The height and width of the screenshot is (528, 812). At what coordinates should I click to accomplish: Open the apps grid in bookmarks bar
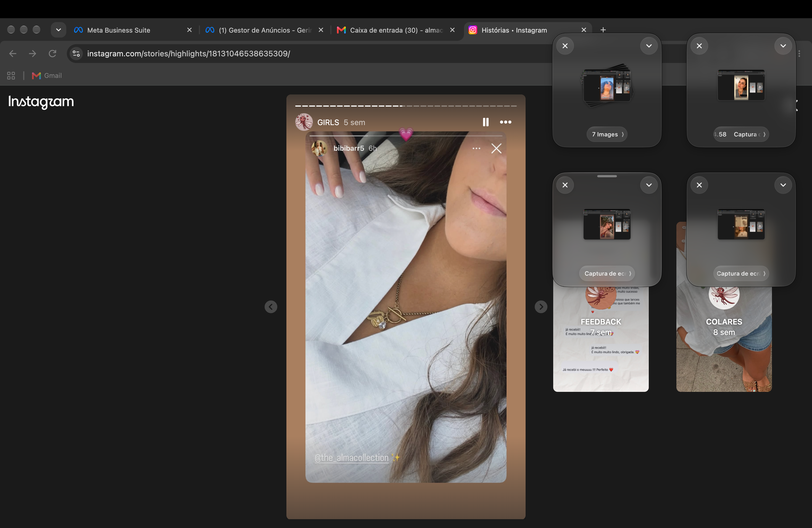tap(11, 76)
